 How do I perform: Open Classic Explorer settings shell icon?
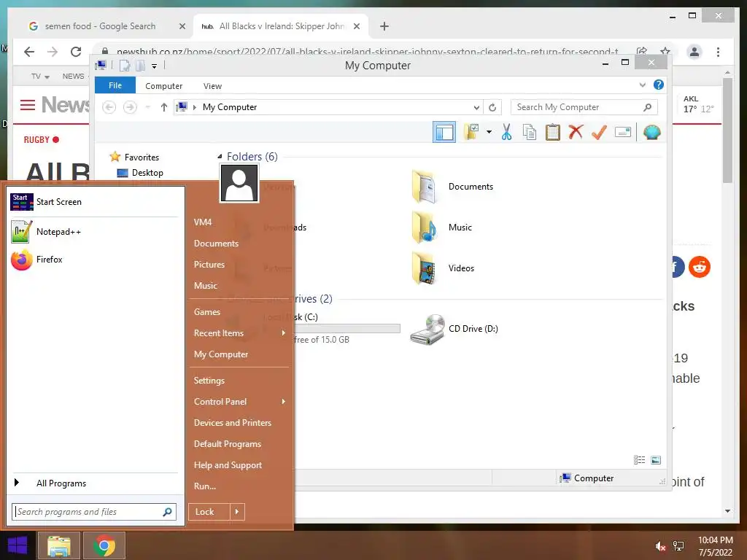tap(651, 132)
